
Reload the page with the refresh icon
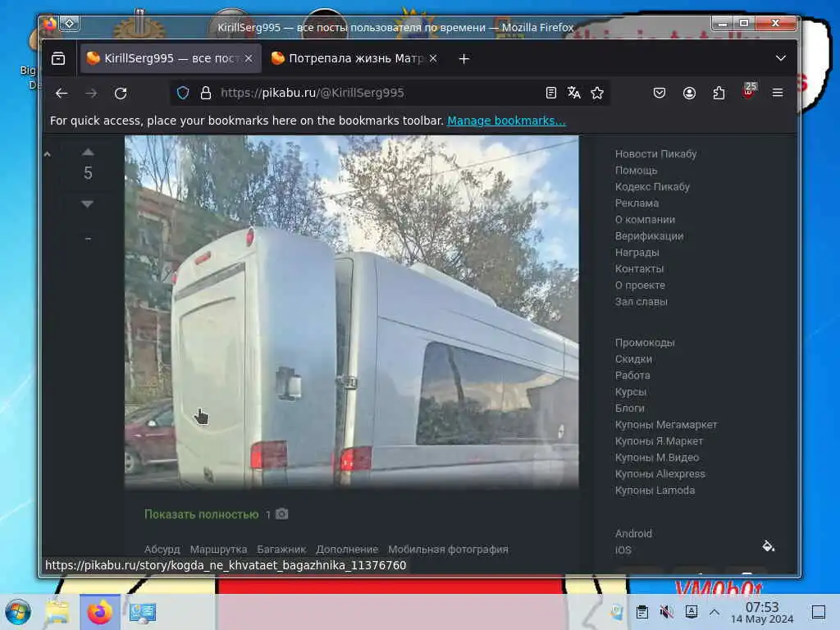tap(121, 94)
